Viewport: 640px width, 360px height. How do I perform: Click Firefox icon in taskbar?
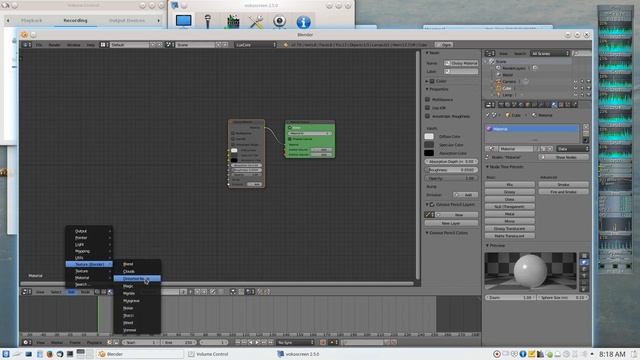[x=49, y=354]
